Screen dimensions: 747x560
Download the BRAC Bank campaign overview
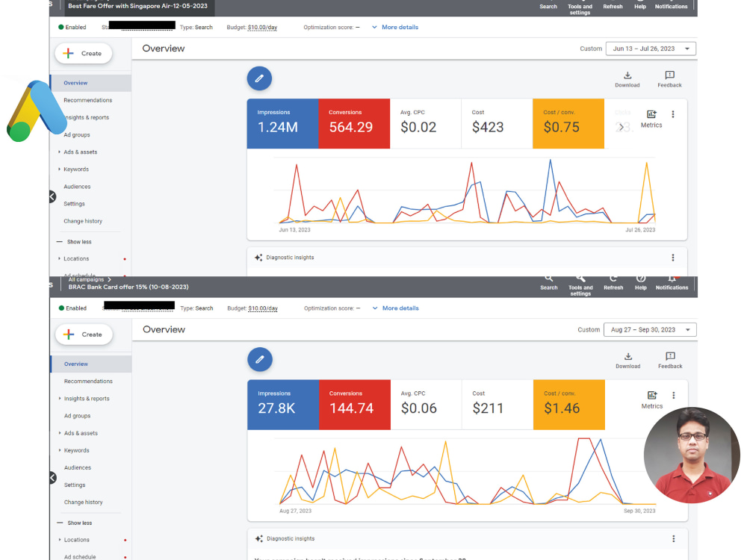click(627, 361)
